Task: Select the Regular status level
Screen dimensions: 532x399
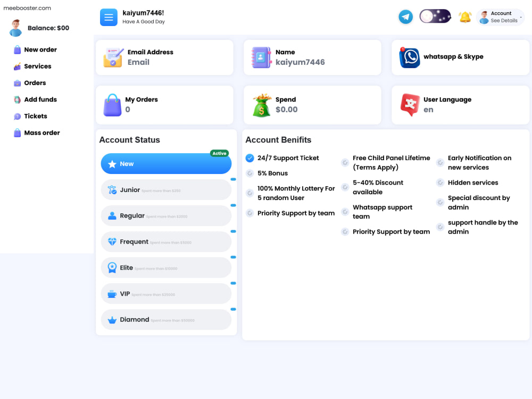Action: click(166, 215)
